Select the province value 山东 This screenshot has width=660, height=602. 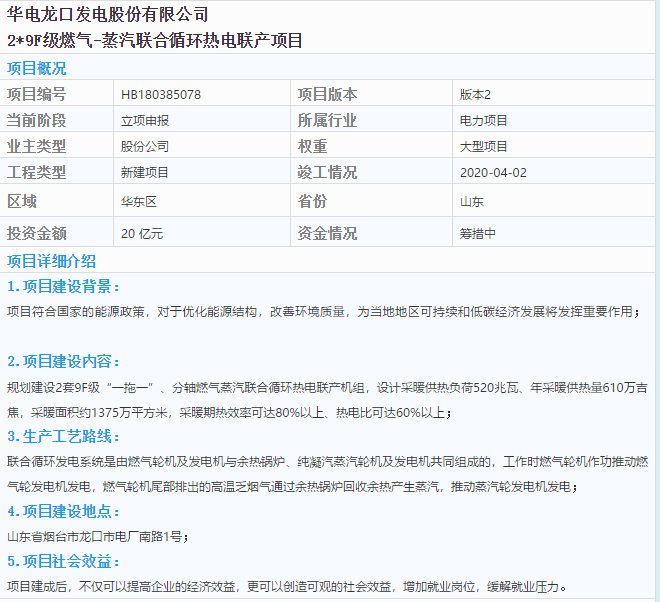pos(472,202)
